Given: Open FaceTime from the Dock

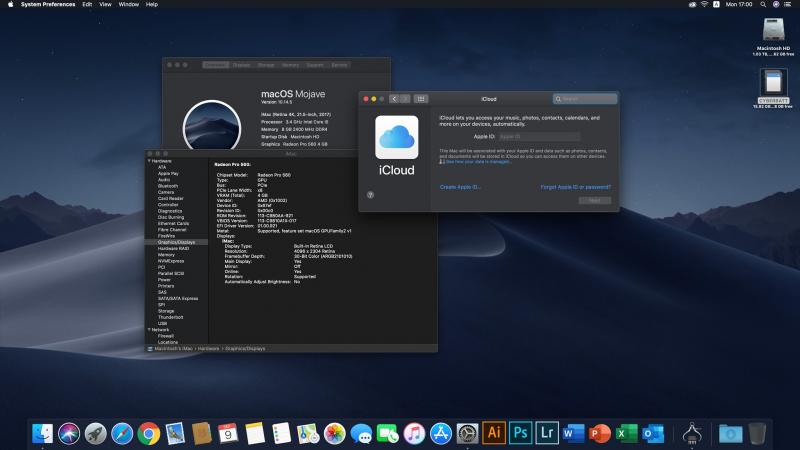Looking at the screenshot, I should (388, 434).
